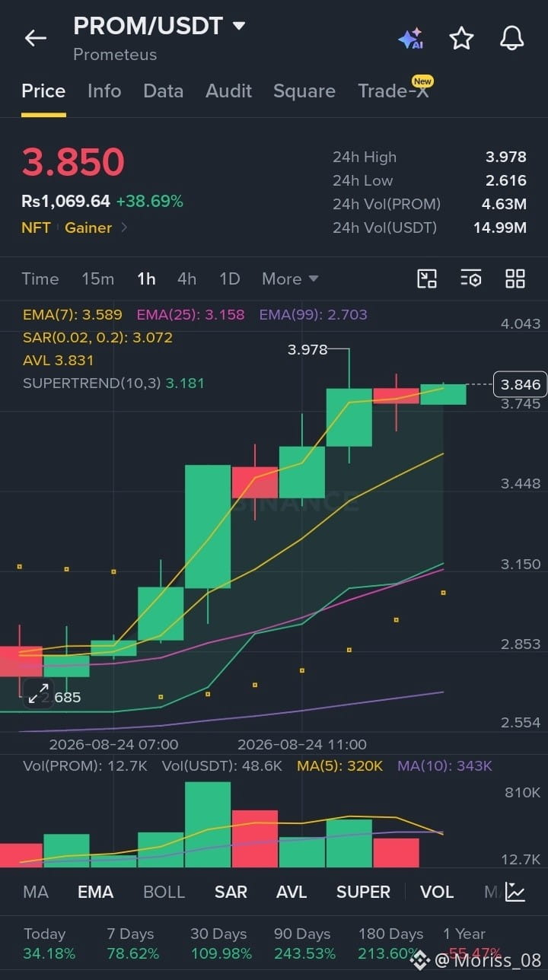The width and height of the screenshot is (548, 980).
Task: Select the Time chart interval
Action: click(x=40, y=278)
